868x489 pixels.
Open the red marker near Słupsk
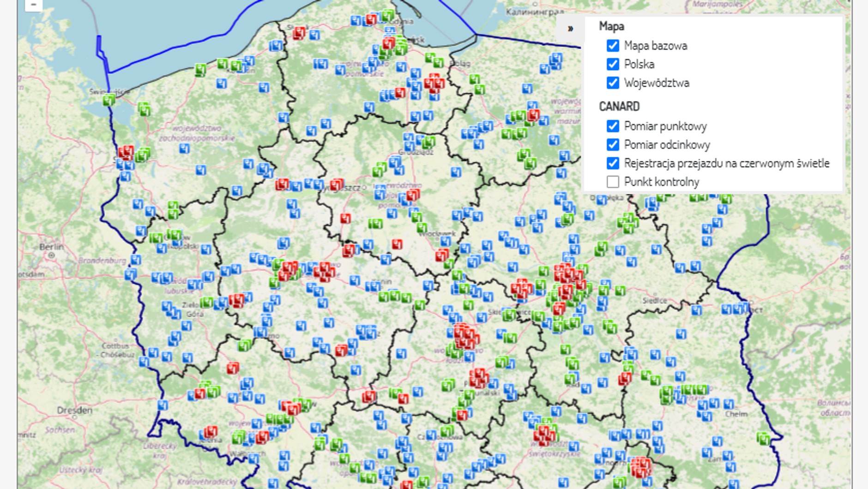coord(299,33)
